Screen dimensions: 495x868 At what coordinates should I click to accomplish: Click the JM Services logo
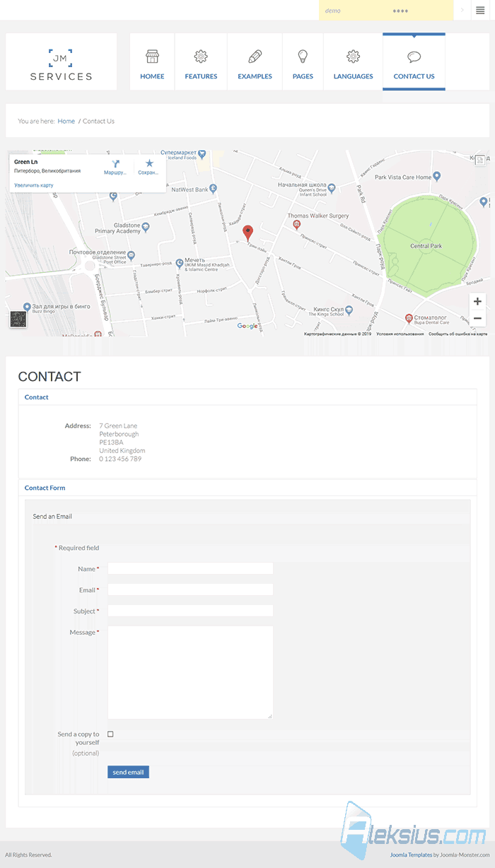point(61,64)
